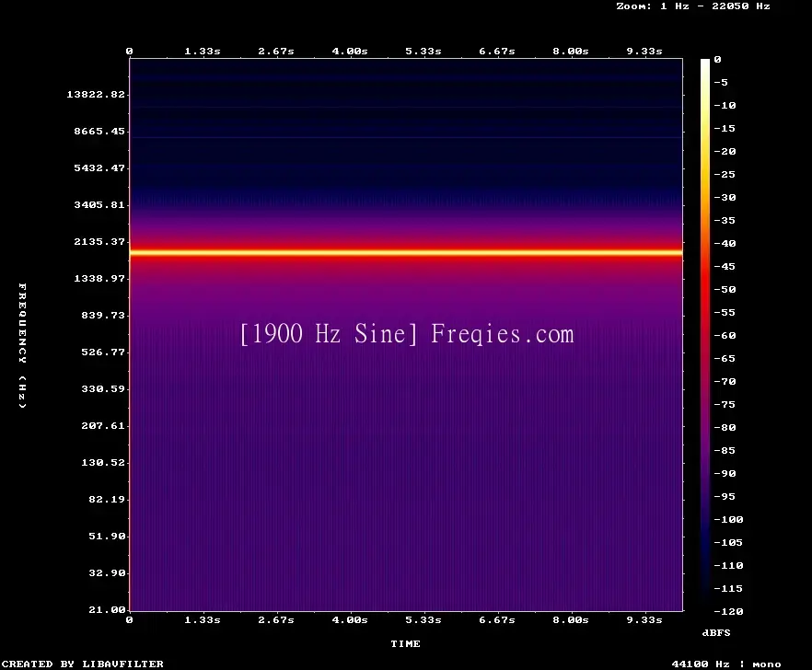Image resolution: width=812 pixels, height=670 pixels.
Task: Click the 6.67s label on the top time axis
Action: click(496, 52)
